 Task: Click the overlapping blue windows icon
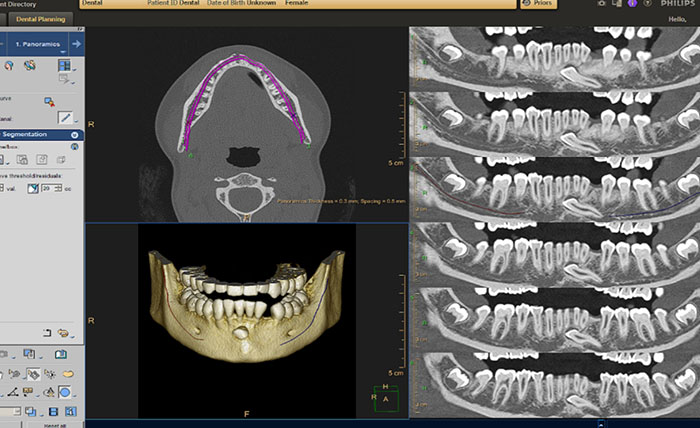coord(30,411)
